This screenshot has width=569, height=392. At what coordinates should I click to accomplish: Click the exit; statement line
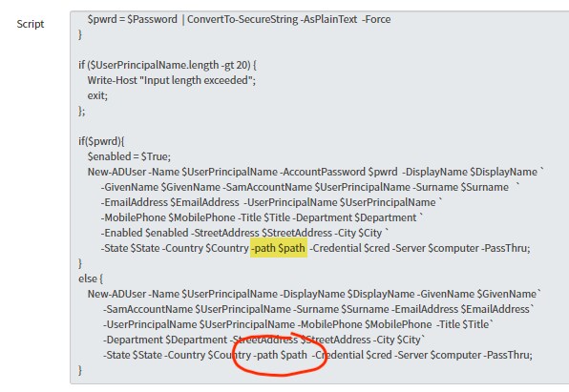click(x=97, y=95)
